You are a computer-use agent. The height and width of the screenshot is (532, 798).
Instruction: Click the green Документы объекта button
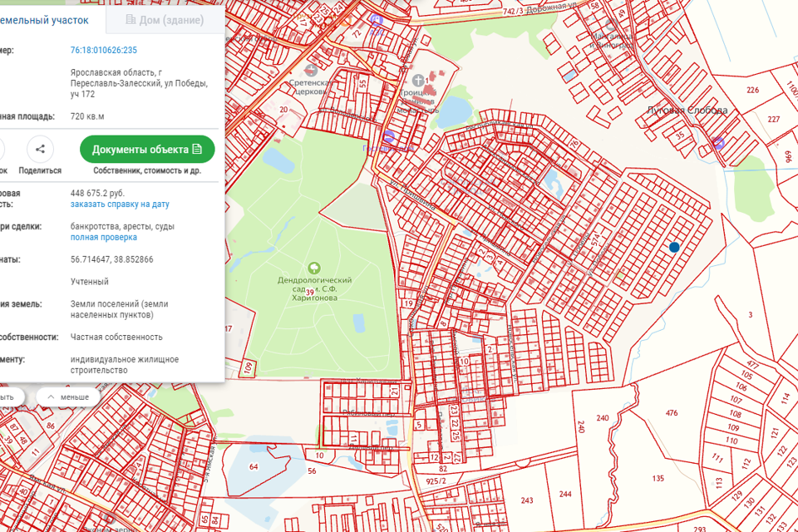(x=147, y=149)
